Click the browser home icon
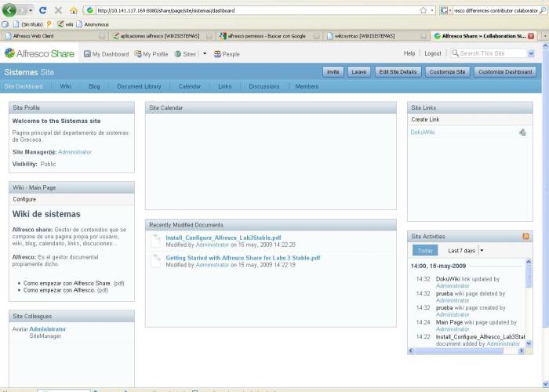The width and height of the screenshot is (549, 392). click(74, 10)
